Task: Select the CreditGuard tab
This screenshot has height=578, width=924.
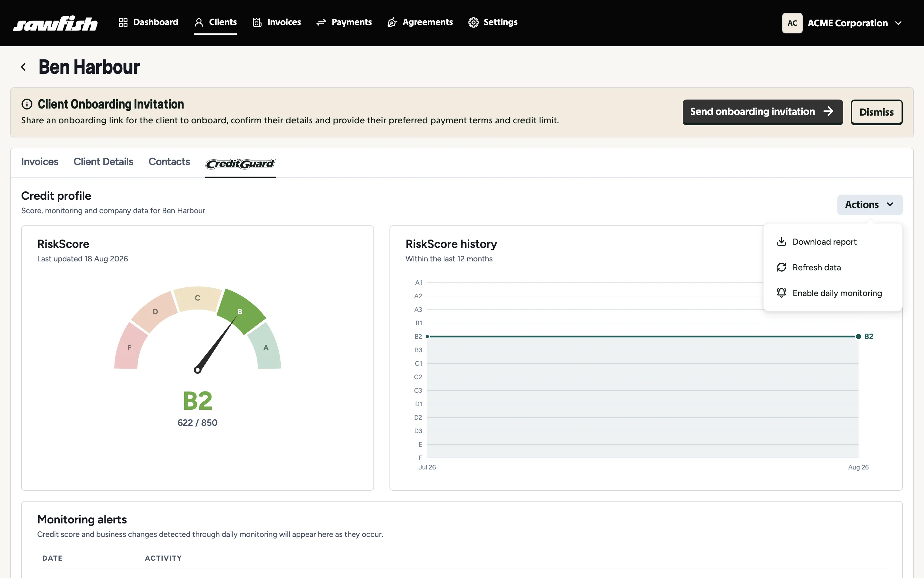Action: click(241, 164)
